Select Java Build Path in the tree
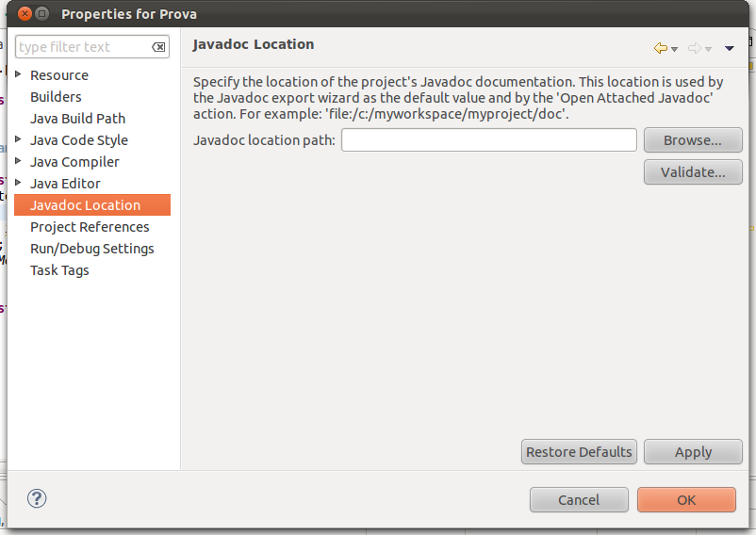756x535 pixels. click(x=77, y=119)
